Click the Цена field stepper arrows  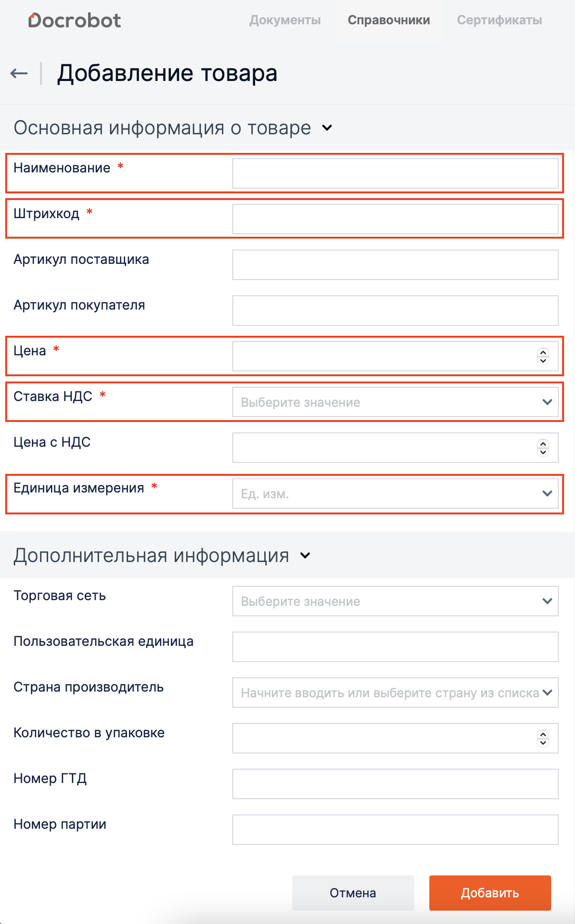pyautogui.click(x=543, y=356)
